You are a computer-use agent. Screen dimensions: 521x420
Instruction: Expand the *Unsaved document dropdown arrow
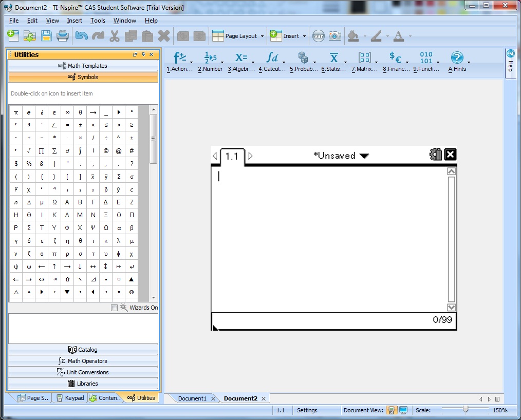pyautogui.click(x=364, y=156)
